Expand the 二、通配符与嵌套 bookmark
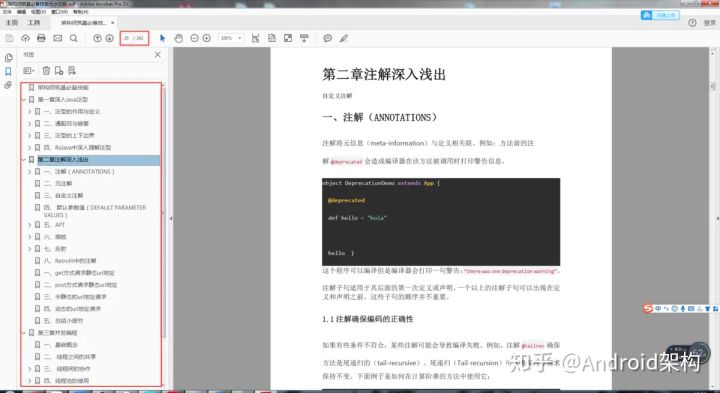 [x=29, y=124]
